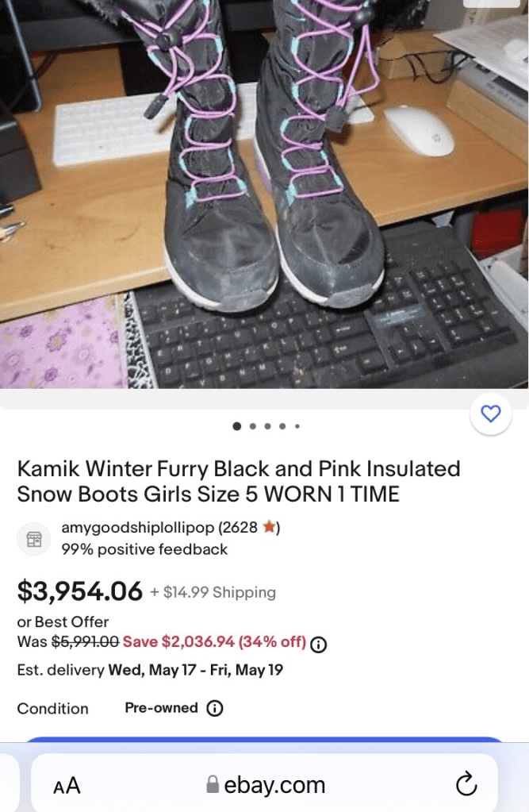
Task: Jump to the second photo dot
Action: 252,426
